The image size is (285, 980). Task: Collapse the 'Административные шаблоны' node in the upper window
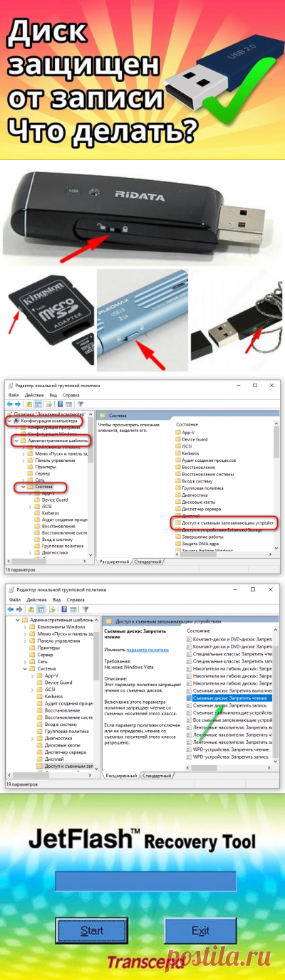coord(15,441)
